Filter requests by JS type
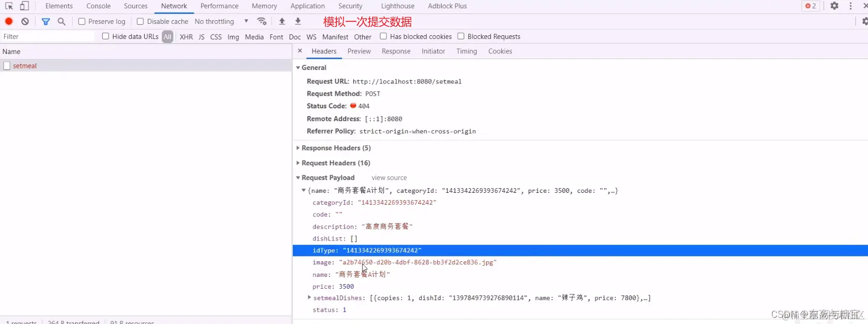This screenshot has height=324, width=868. (202, 37)
